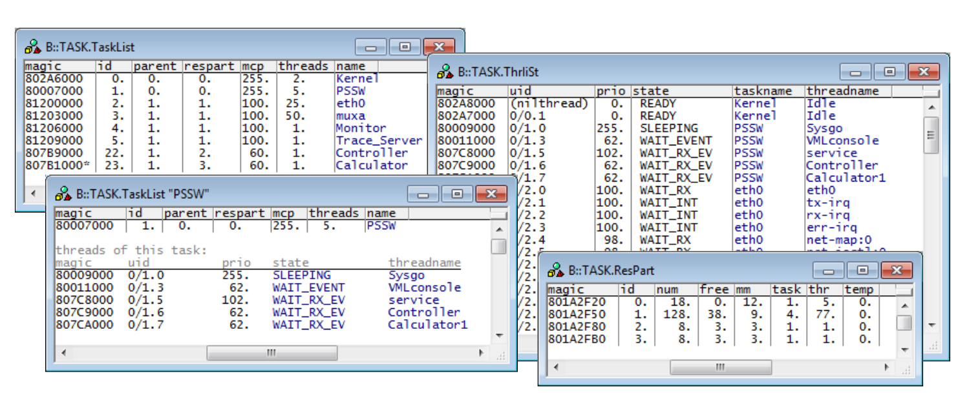Click the TASK.TaskList "PSSW" window title icon

pyautogui.click(x=63, y=193)
